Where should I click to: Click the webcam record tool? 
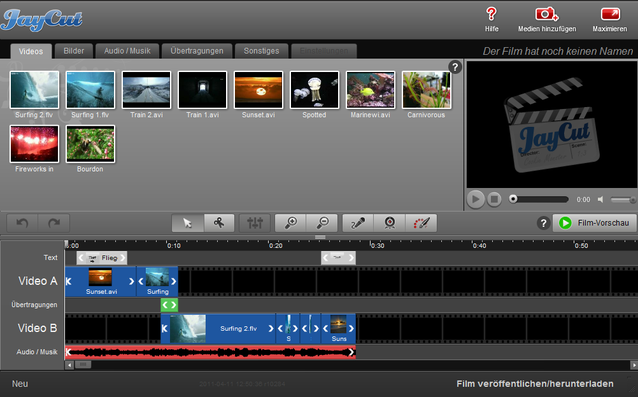tap(389, 223)
